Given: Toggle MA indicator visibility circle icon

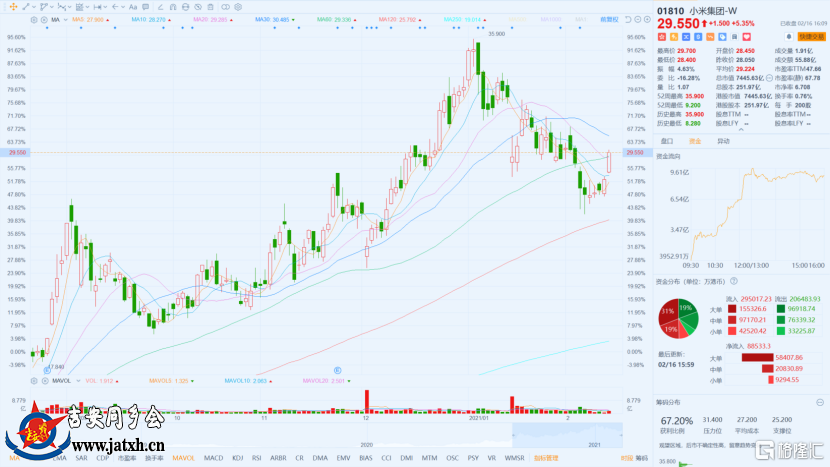Looking at the screenshot, I should [44, 20].
